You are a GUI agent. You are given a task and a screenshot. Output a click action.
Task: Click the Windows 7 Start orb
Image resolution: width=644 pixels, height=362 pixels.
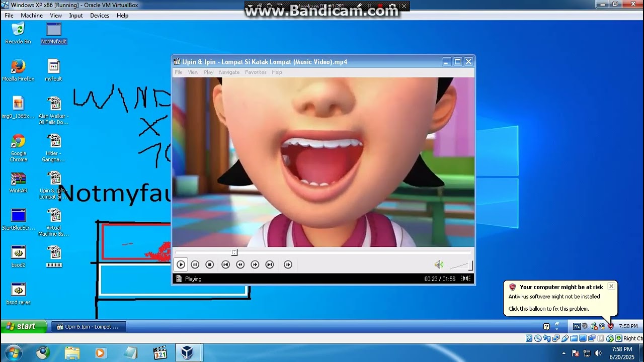[13, 352]
